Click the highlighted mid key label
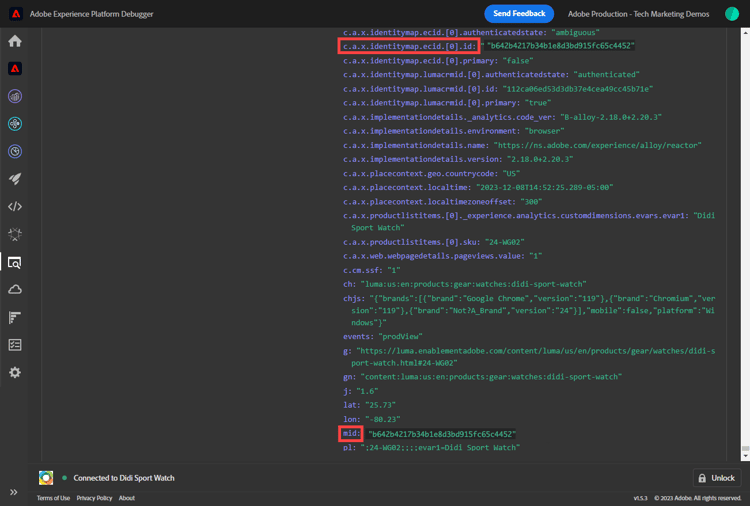This screenshot has width=750, height=506. 351,434
